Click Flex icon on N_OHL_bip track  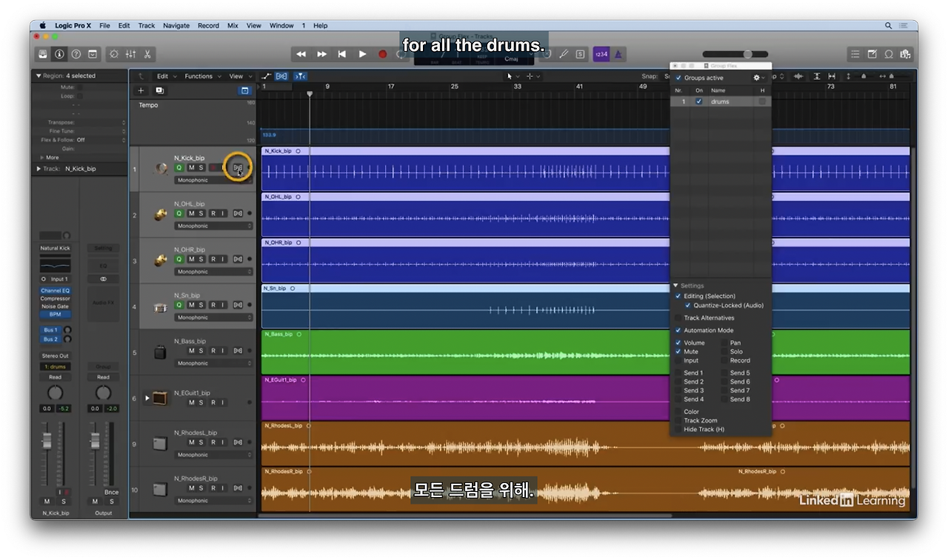238,213
